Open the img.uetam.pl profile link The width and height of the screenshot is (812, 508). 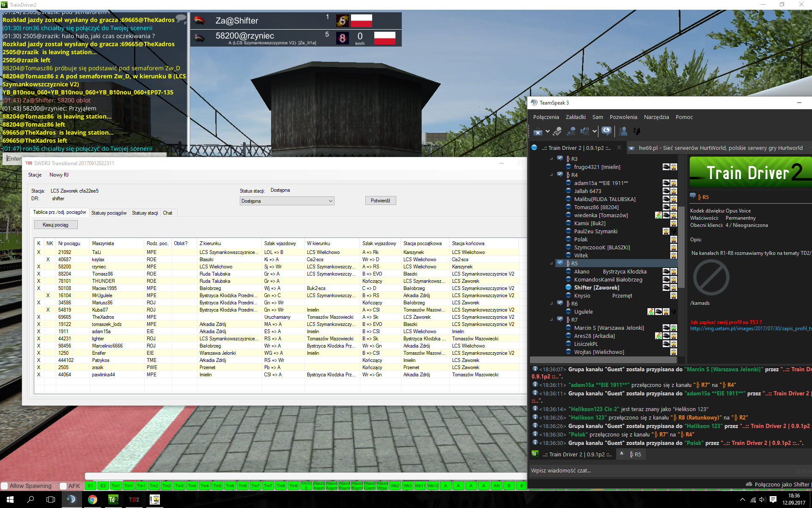(x=750, y=329)
